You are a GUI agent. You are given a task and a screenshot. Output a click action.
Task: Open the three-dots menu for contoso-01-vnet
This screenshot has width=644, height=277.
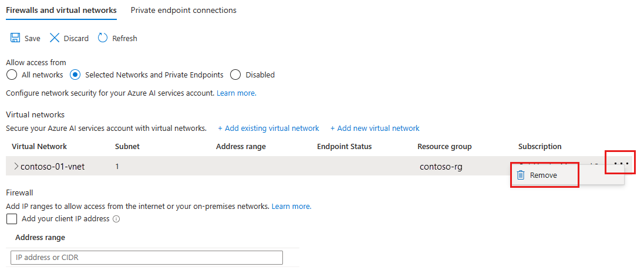click(x=622, y=163)
